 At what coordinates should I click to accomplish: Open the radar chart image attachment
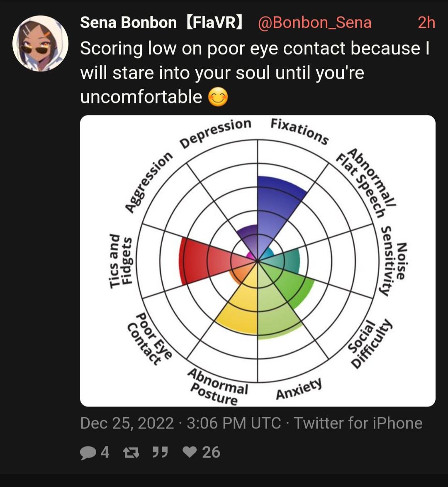click(x=258, y=261)
